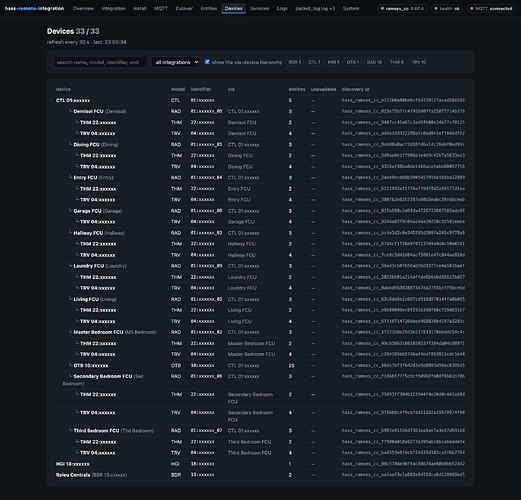Click the via column header
The image size is (521, 500).
click(231, 89)
